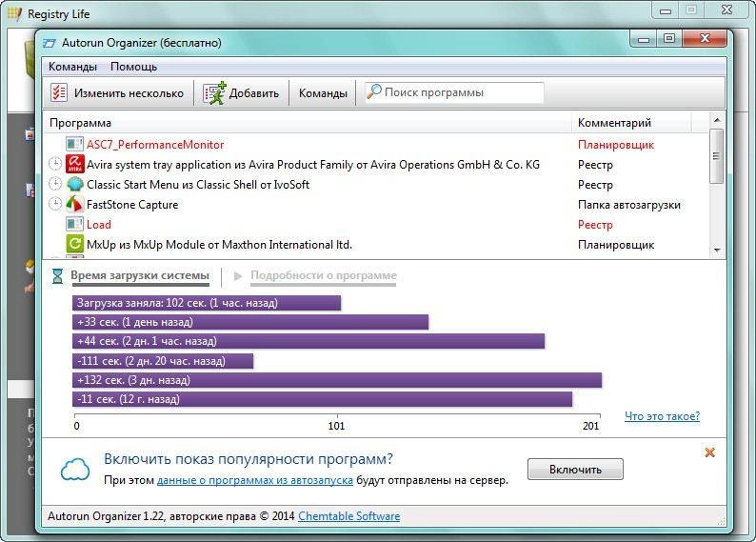Select the Avira system tray application row
756x542 pixels.
(x=376, y=165)
